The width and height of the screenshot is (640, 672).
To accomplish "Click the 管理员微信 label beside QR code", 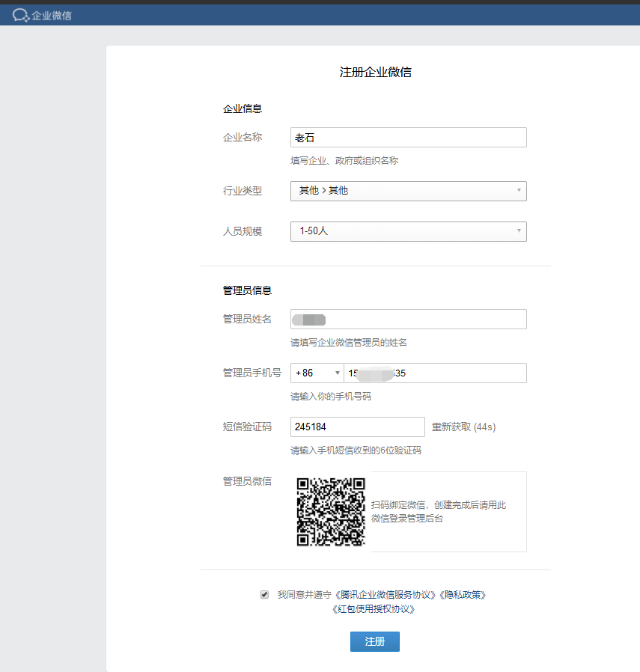I will coord(247,481).
